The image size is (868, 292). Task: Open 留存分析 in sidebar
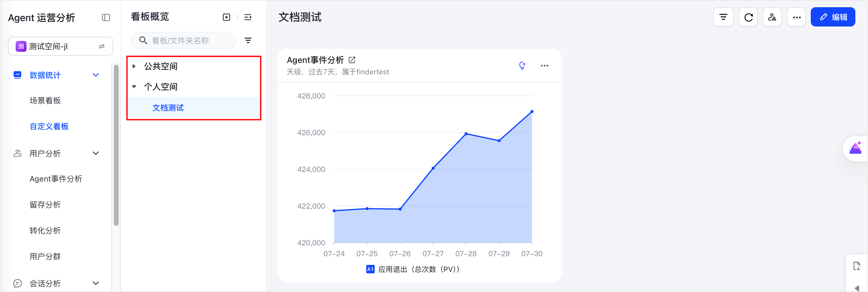click(45, 205)
